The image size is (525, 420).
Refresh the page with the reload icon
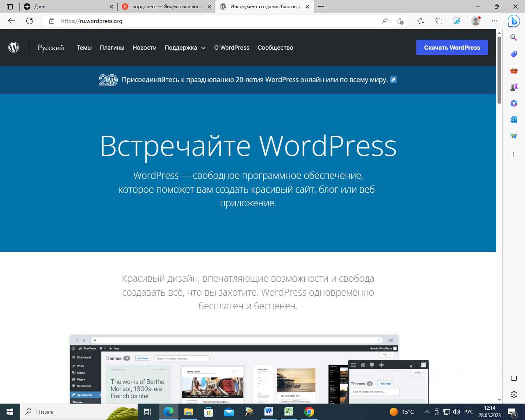coord(30,21)
